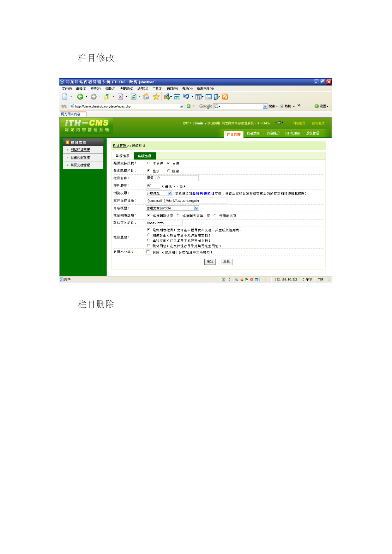
Task: Click the Favorites star icon
Action: point(156,97)
